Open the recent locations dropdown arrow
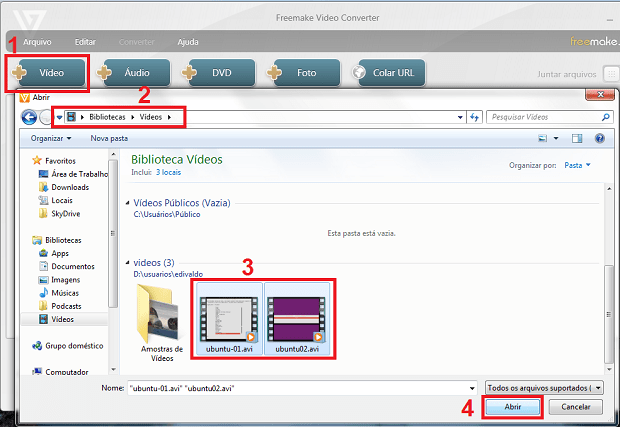 [59, 117]
